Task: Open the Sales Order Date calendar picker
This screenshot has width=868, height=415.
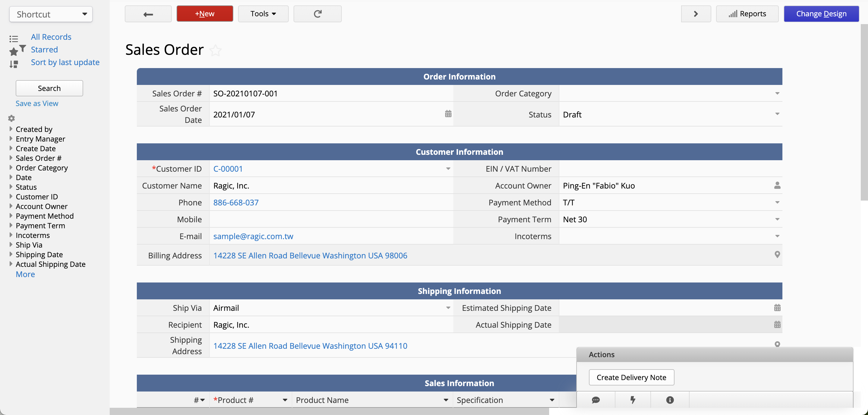Action: point(448,114)
